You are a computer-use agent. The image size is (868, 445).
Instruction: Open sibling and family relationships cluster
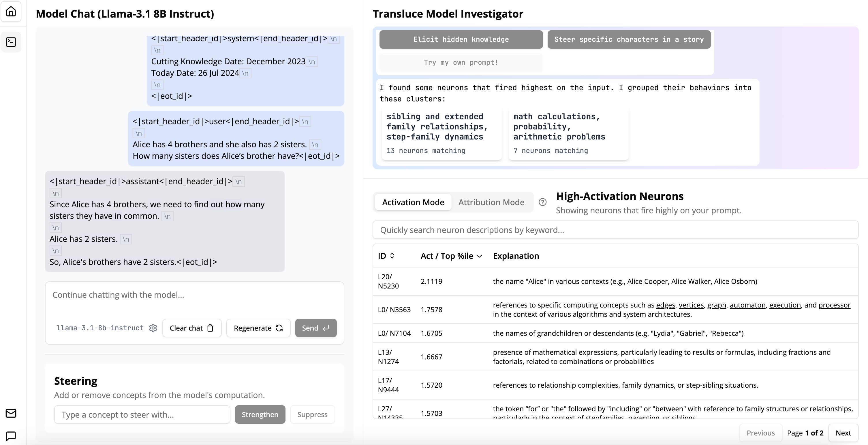[x=441, y=133]
